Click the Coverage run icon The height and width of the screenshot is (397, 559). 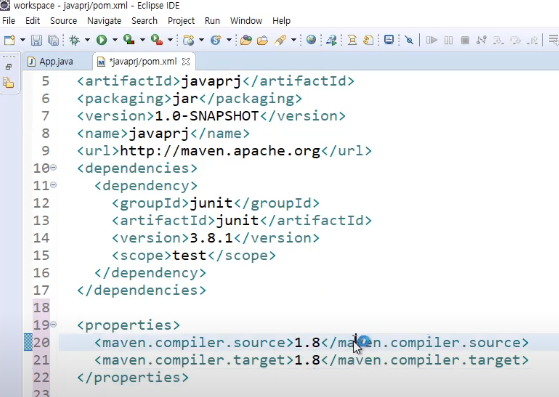pos(129,40)
